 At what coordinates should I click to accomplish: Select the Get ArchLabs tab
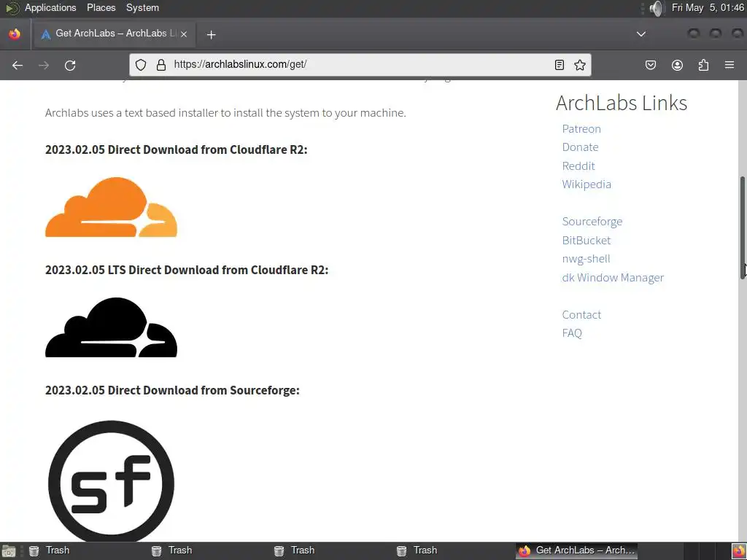point(113,34)
